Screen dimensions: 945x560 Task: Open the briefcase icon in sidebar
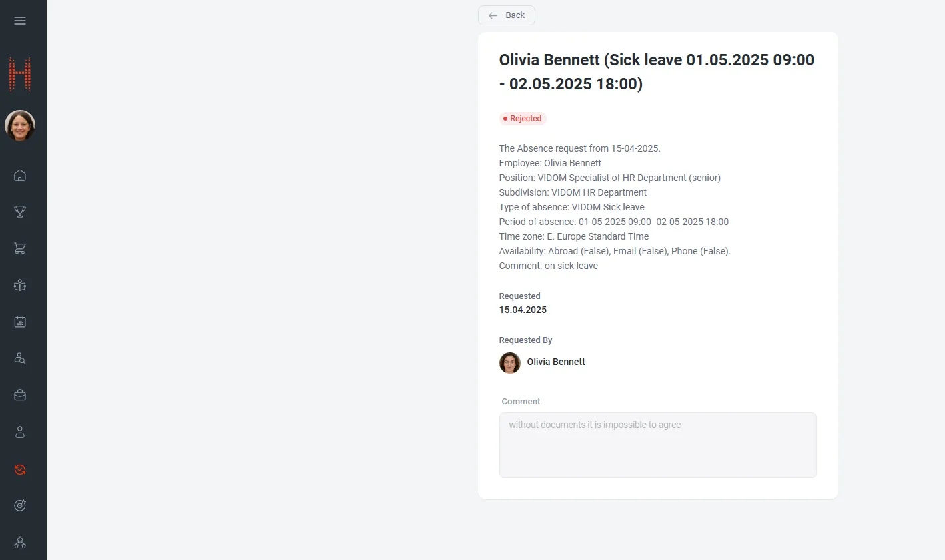point(20,395)
